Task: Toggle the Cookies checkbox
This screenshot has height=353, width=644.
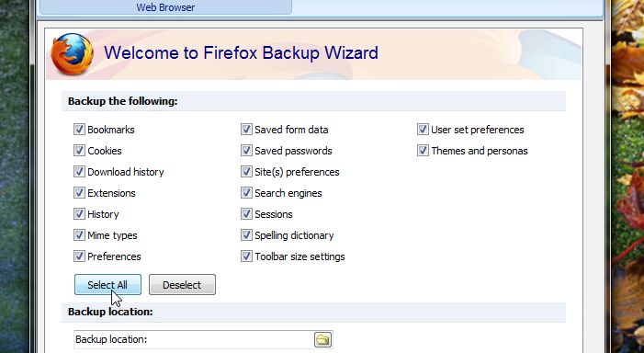Action: tap(79, 151)
